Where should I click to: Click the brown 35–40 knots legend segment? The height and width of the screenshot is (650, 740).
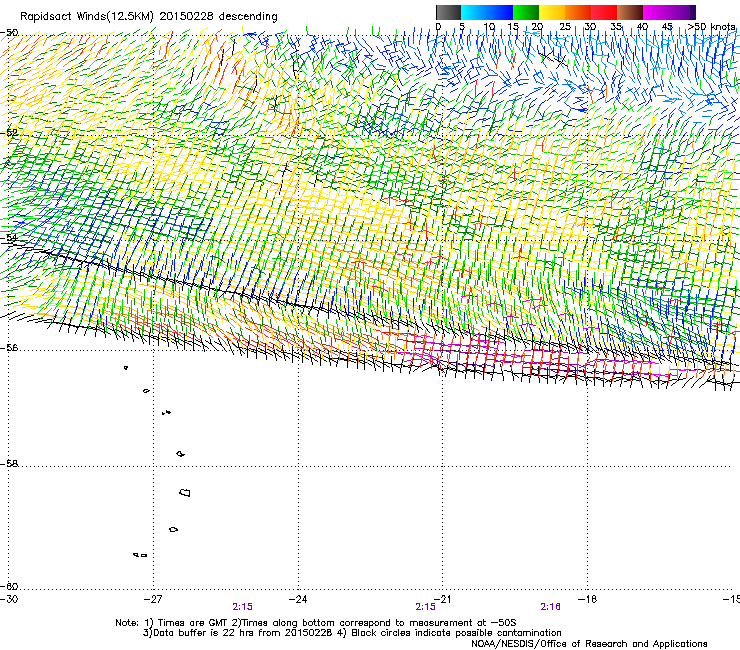tap(630, 12)
